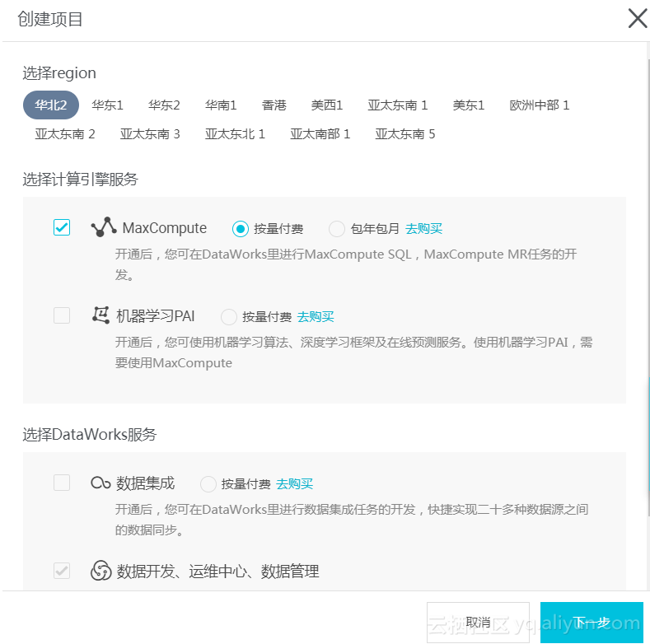Image resolution: width=650 pixels, height=644 pixels.
Task: Close the 创建项目 dialog with X
Action: 637,19
